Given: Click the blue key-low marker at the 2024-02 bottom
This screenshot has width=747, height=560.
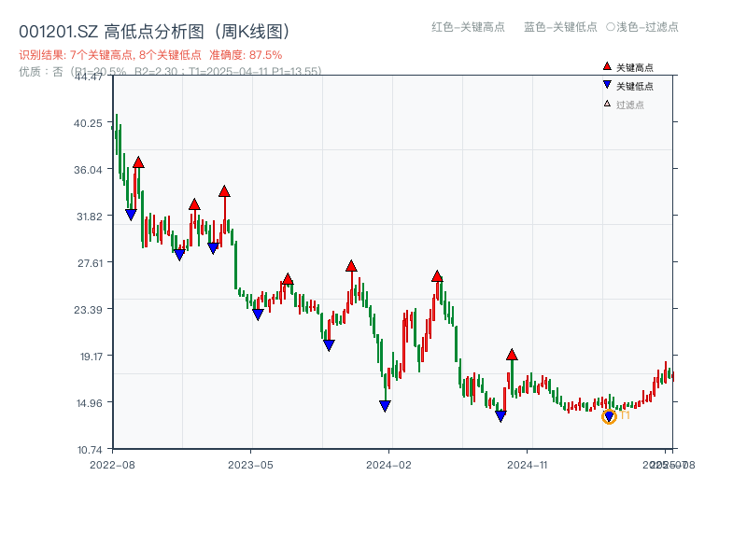Looking at the screenshot, I should coord(384,404).
